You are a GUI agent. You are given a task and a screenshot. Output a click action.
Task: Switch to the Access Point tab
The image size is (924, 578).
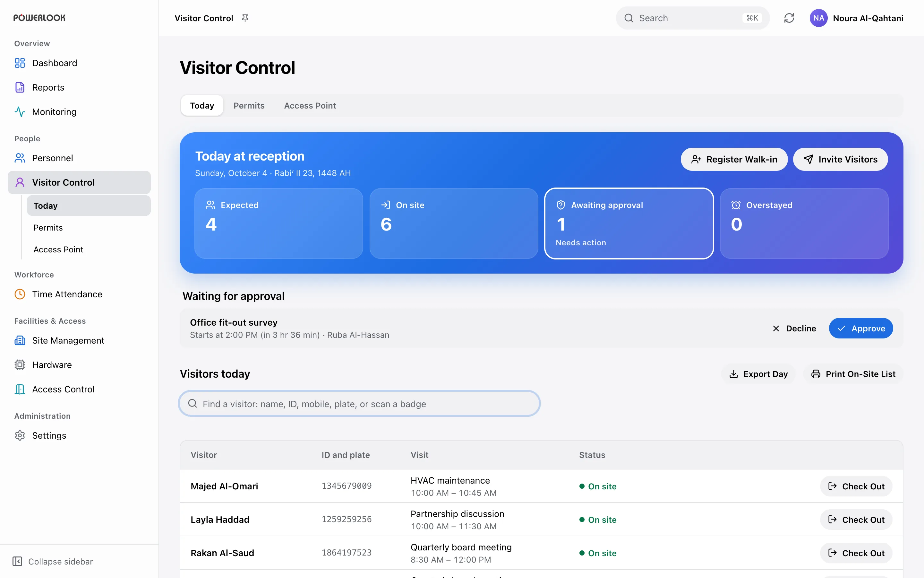310,106
